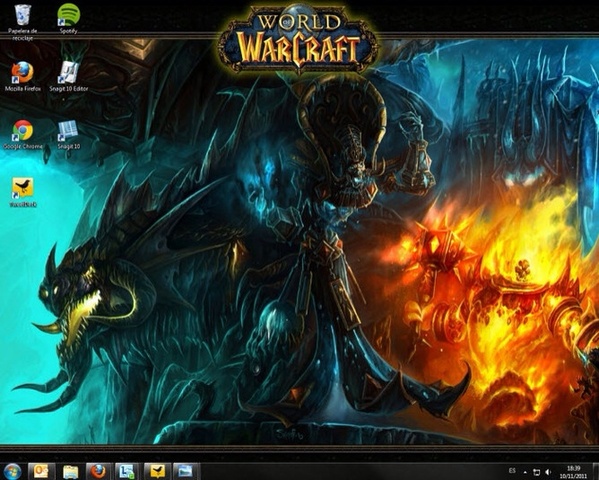The width and height of the screenshot is (599, 480).
Task: Switch to TweetDeck in the taskbar
Action: tap(157, 471)
